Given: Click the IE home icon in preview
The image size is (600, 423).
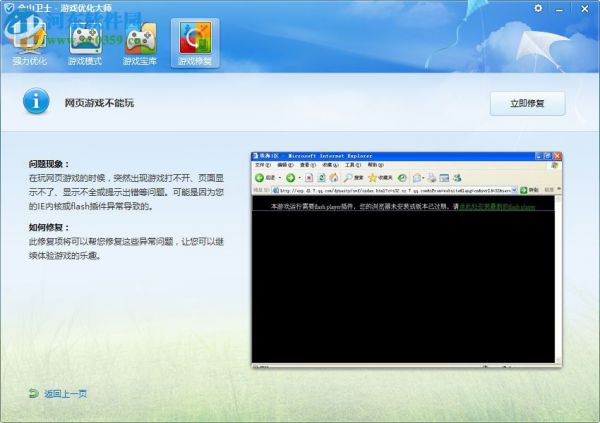Looking at the screenshot, I should tap(334, 178).
